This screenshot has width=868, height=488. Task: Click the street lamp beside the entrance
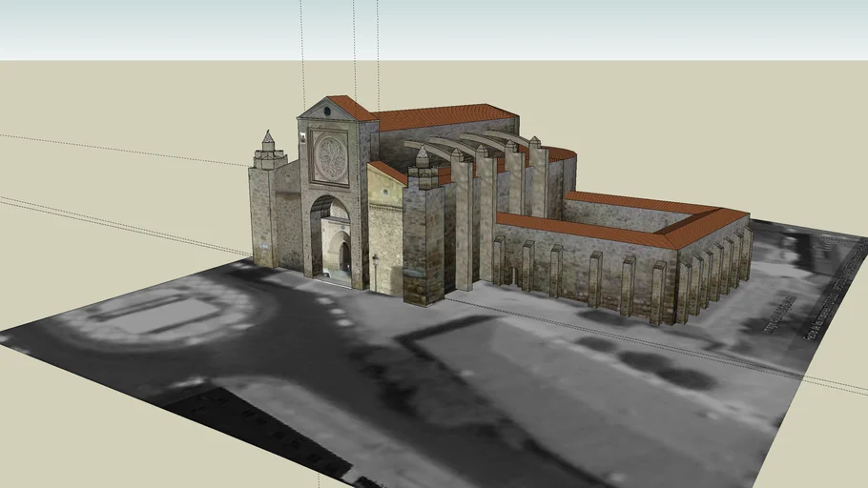[x=375, y=272]
